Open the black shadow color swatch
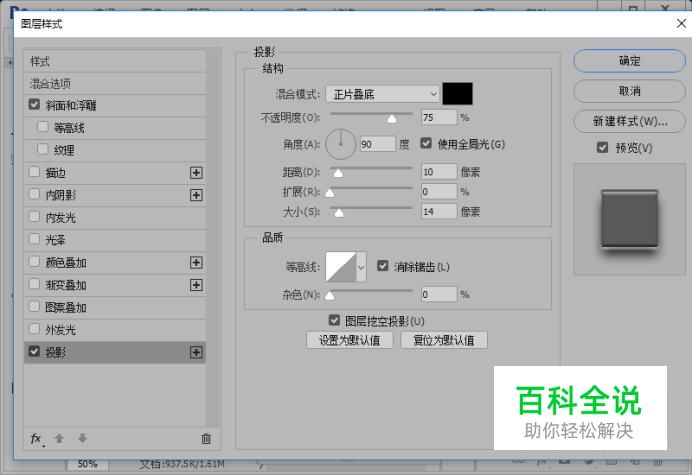Screen dimensions: 692x475 (457, 94)
